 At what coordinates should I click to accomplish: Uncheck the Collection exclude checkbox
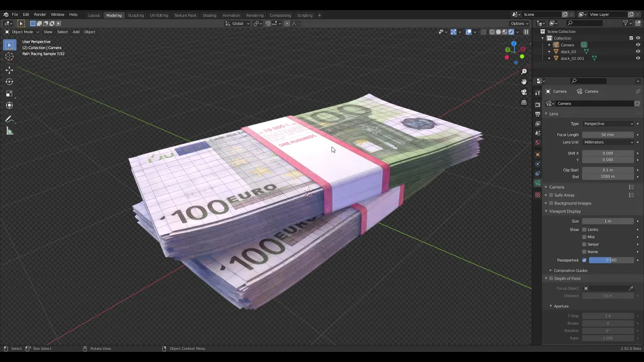coord(631,38)
